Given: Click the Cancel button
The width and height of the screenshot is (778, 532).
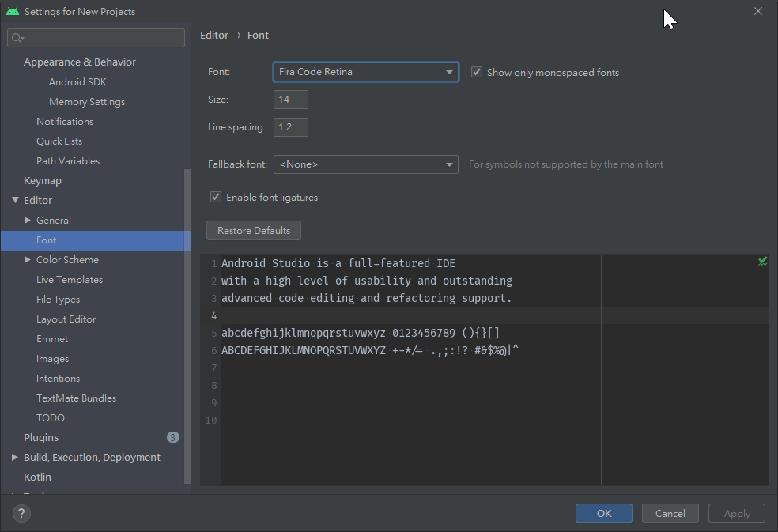Looking at the screenshot, I should coord(670,514).
